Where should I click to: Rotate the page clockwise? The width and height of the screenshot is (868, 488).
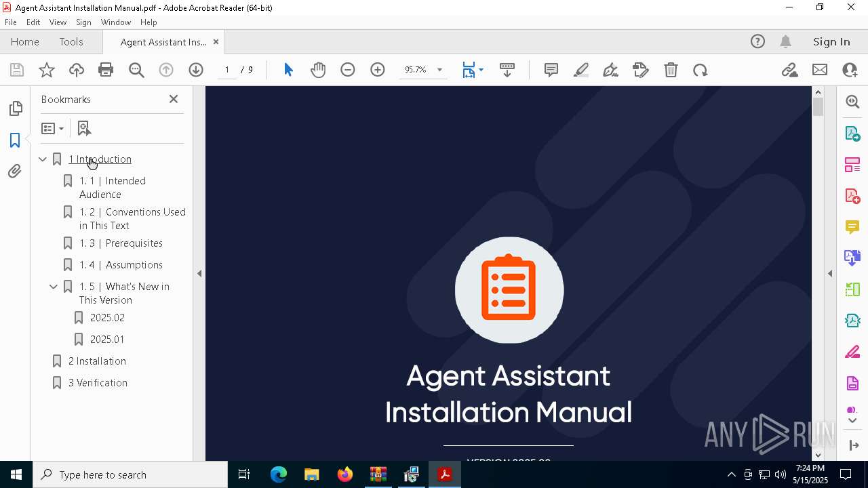pos(701,70)
